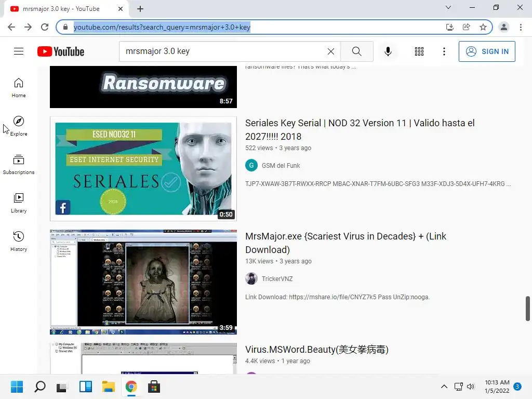
Task: Open Widgets from taskbar
Action: tap(86, 387)
